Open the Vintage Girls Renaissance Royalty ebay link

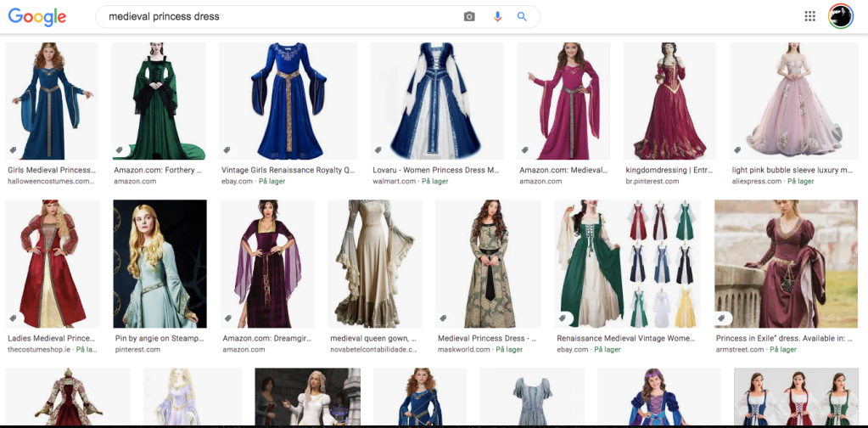tap(288, 170)
